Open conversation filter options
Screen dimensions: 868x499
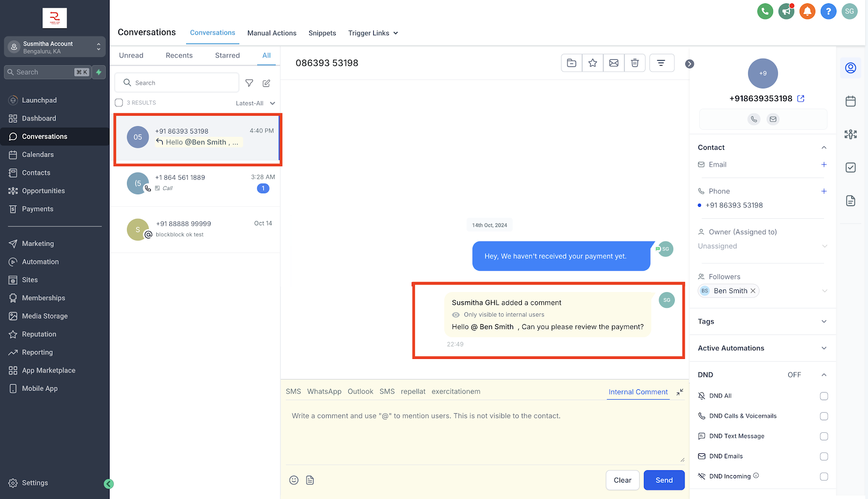(x=662, y=62)
